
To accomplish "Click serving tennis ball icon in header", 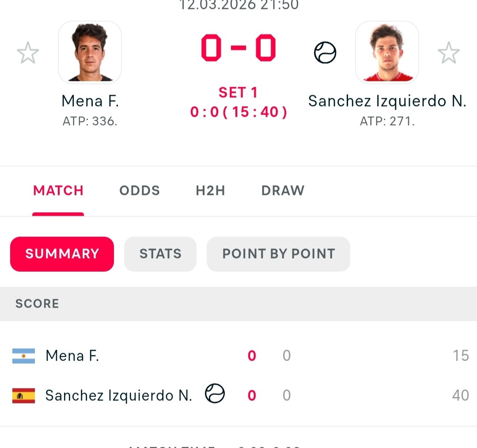I will pyautogui.click(x=325, y=53).
